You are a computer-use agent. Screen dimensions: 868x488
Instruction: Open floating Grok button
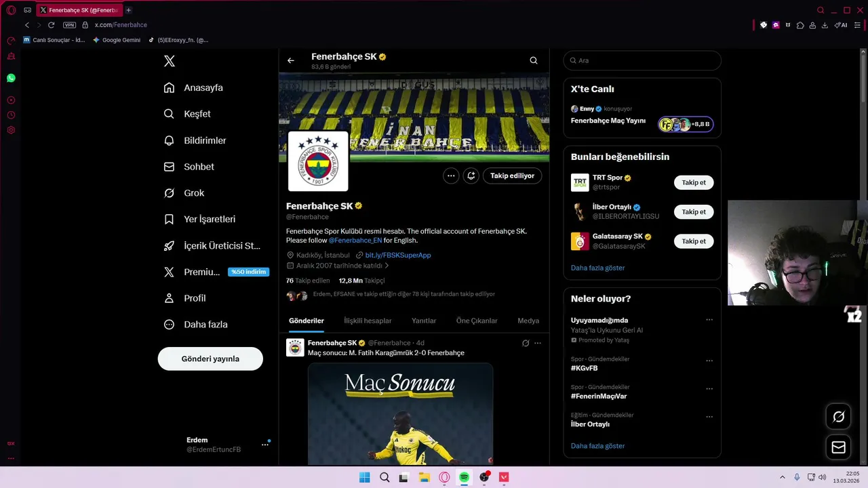point(838,417)
